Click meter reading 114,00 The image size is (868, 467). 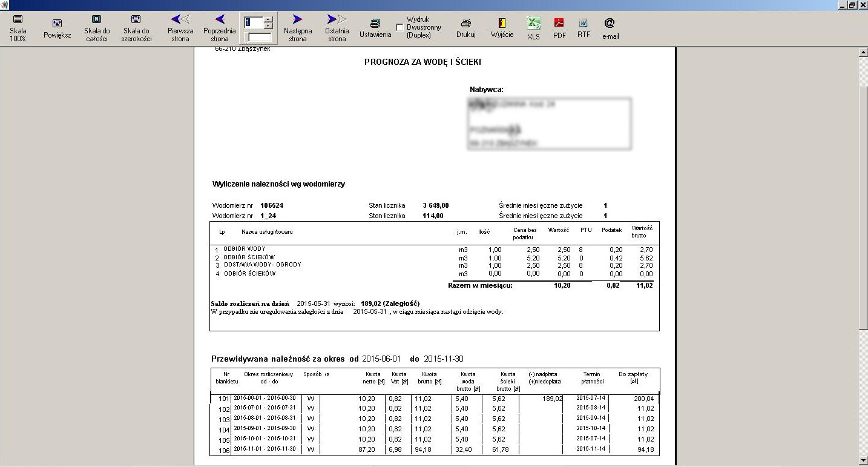(x=433, y=216)
